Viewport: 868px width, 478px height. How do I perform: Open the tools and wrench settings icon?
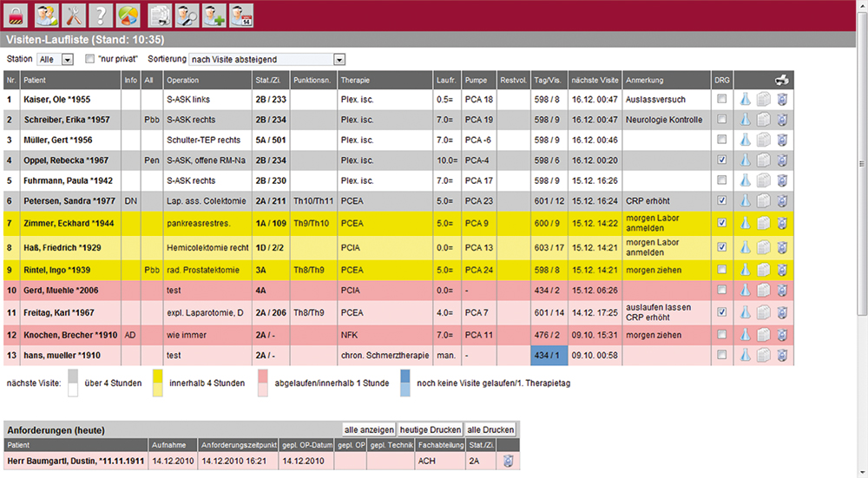76,16
